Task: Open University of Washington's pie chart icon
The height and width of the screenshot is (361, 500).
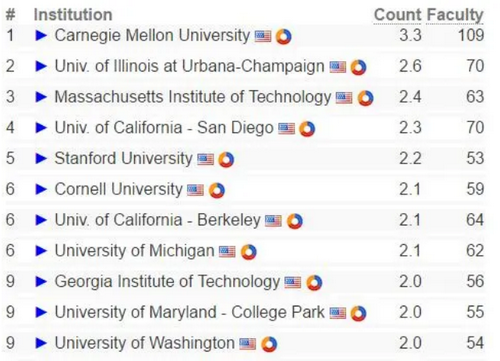Action: (x=269, y=344)
